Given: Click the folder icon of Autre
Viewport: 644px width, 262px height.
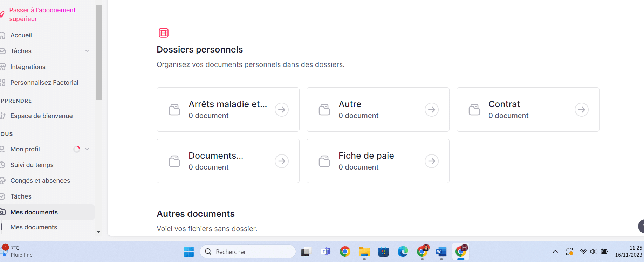Looking at the screenshot, I should click(324, 110).
